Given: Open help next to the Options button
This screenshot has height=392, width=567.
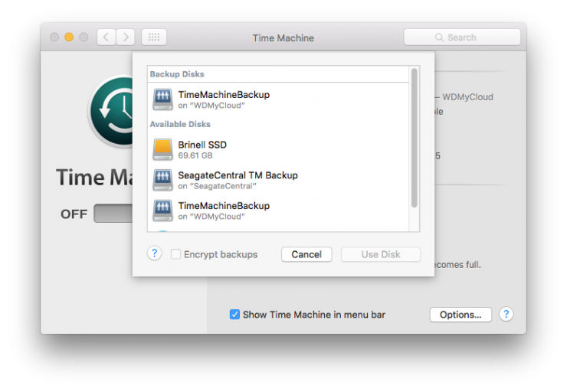Looking at the screenshot, I should 506,315.
